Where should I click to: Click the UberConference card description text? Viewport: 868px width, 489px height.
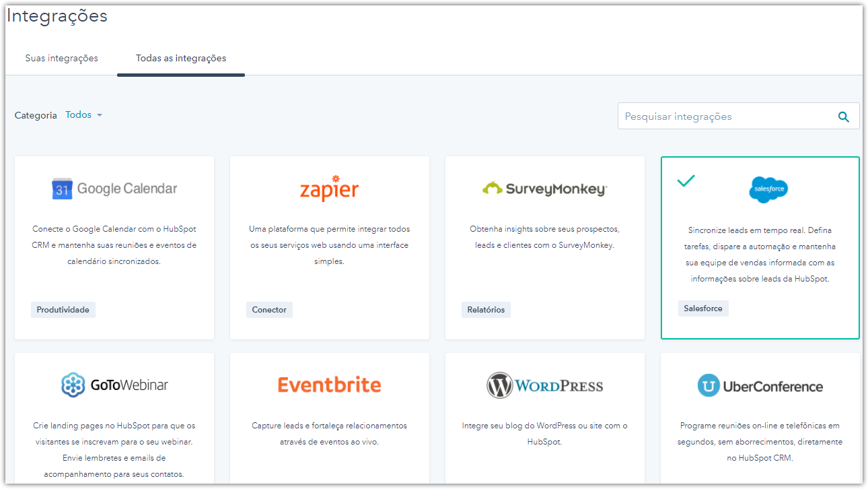pos(760,442)
